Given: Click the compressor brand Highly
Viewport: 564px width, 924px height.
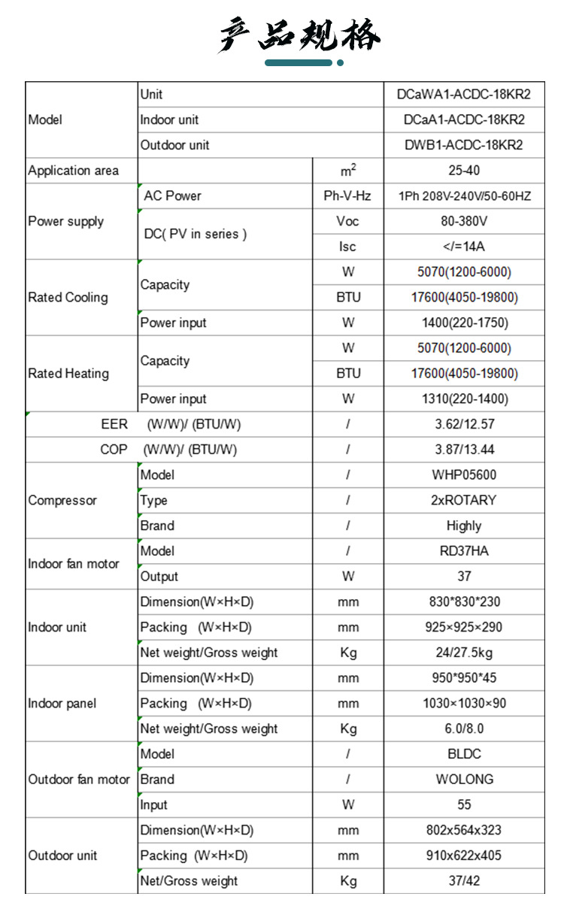Looking at the screenshot, I should tap(464, 526).
